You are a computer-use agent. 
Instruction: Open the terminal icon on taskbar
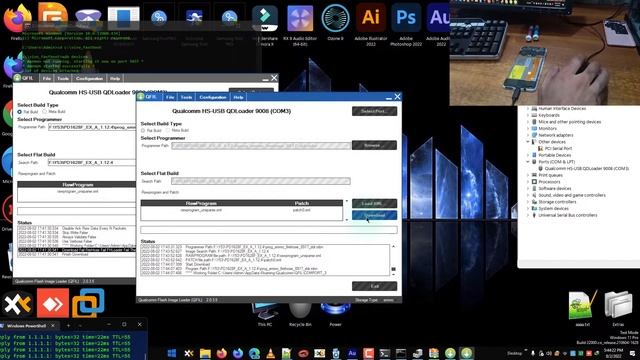pyautogui.click(x=384, y=353)
